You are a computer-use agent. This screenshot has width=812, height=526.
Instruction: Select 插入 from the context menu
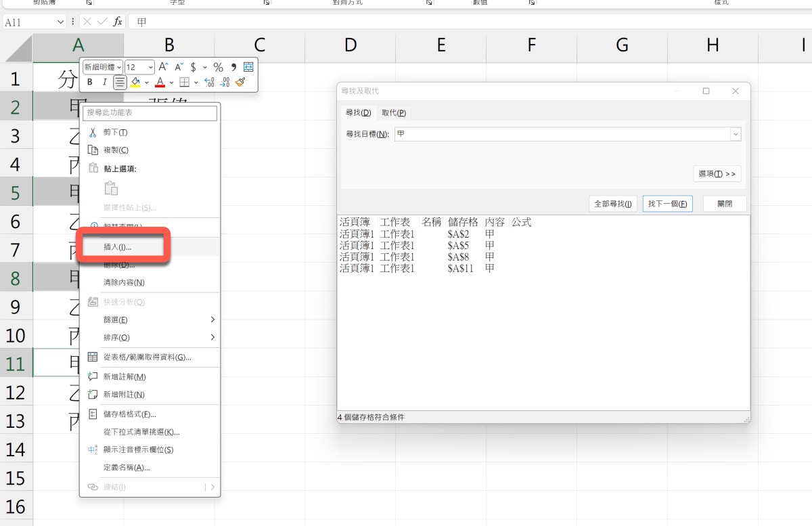coord(118,247)
